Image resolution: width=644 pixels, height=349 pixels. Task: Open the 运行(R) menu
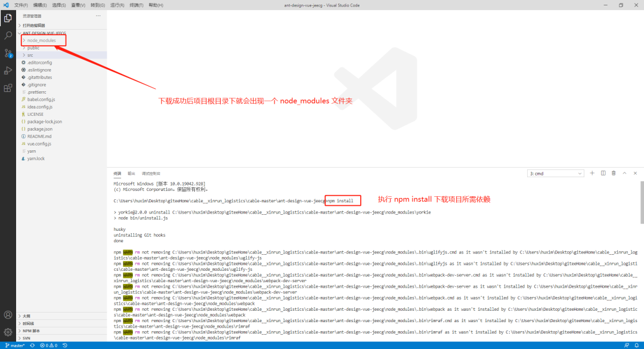117,5
